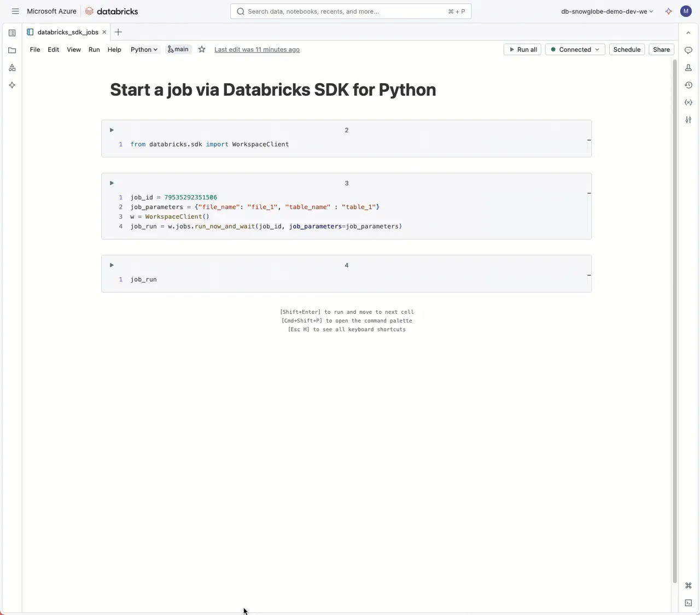Open the catalog icon in left sidebar
Viewport: 700px width, 615px height.
pos(12,68)
